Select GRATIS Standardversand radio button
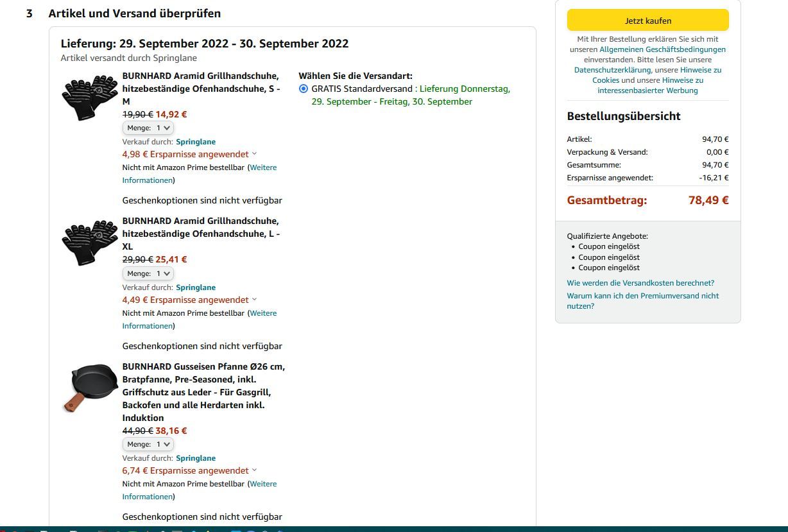788x532 pixels. [x=304, y=89]
